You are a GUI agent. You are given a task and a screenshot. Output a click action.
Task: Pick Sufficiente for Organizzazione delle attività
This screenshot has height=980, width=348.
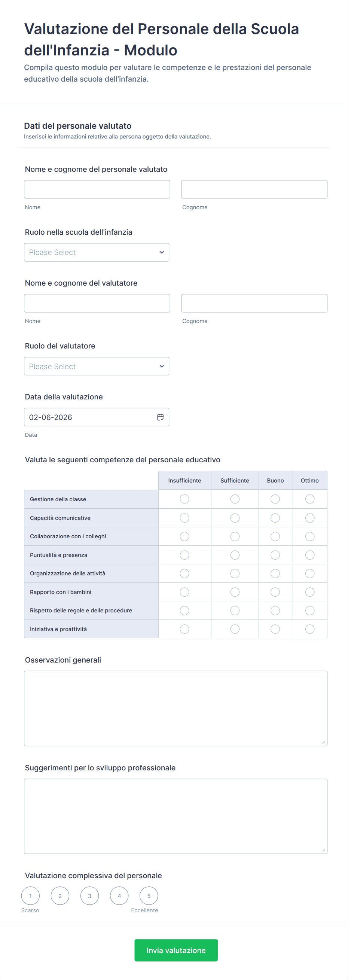click(235, 573)
